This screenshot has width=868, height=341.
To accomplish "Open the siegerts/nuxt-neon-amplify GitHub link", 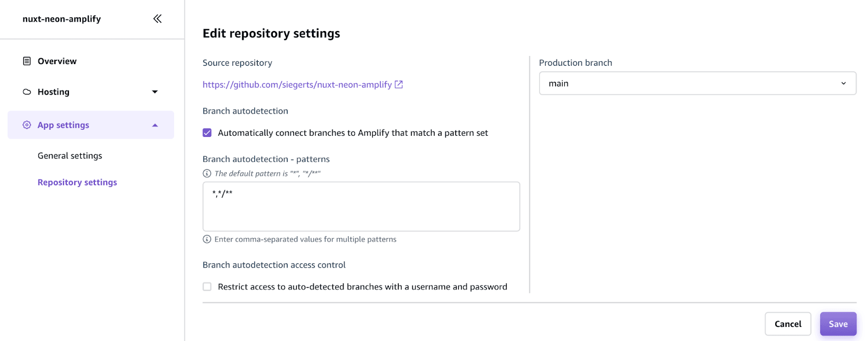I will [297, 84].
